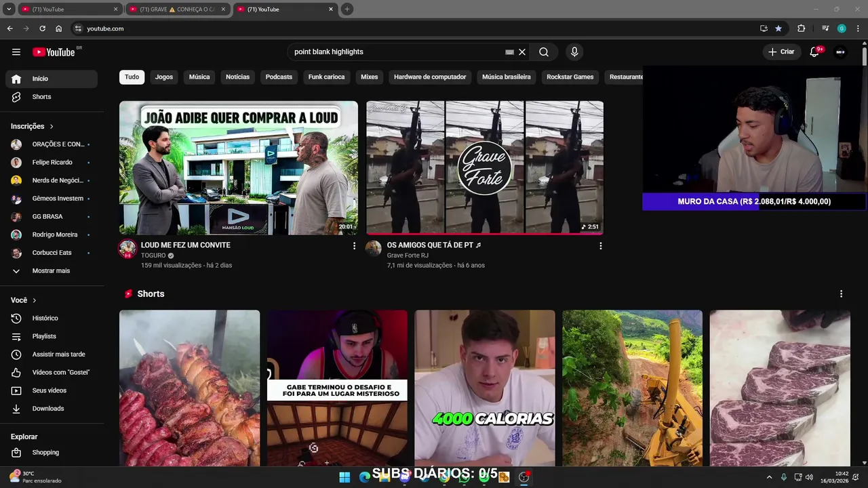Open the on-screen keyboard icon in search

[x=509, y=52]
